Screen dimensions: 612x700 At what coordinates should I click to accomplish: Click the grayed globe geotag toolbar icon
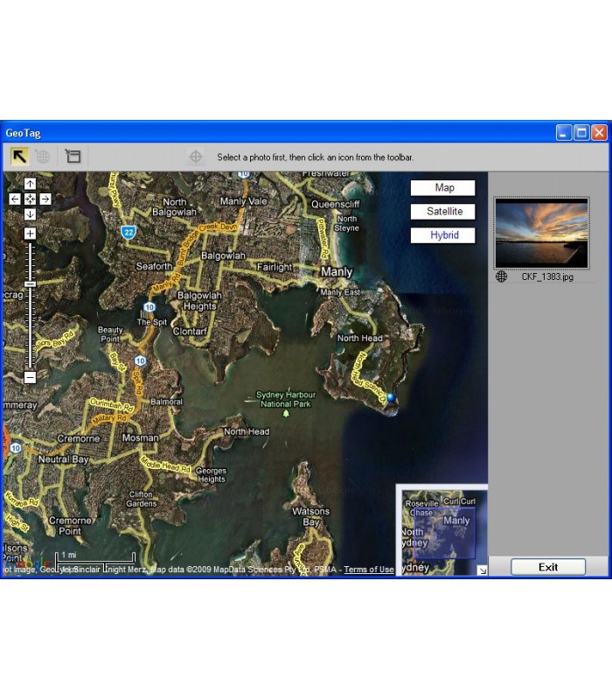[x=43, y=157]
